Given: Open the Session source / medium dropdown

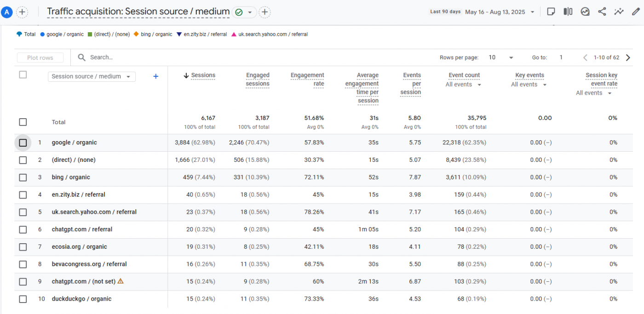Looking at the screenshot, I should 92,76.
